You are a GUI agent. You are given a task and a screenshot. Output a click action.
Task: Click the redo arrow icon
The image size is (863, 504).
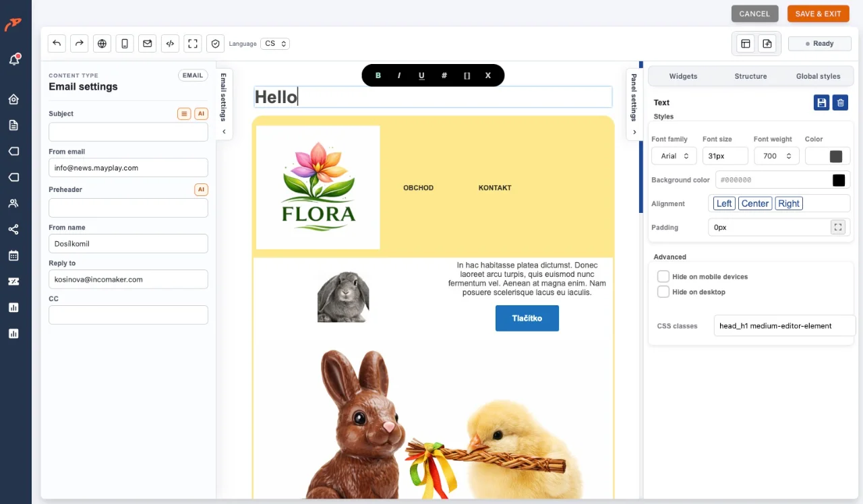click(x=80, y=44)
